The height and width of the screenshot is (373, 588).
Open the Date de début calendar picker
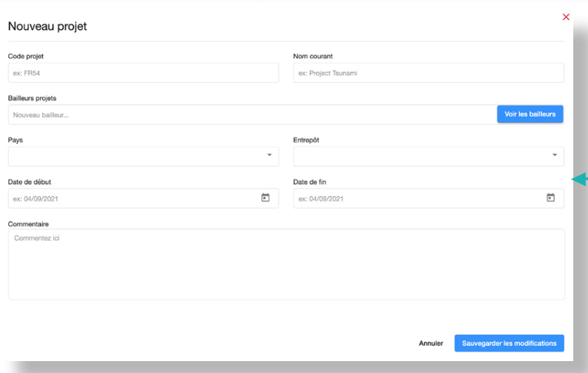[x=265, y=198]
